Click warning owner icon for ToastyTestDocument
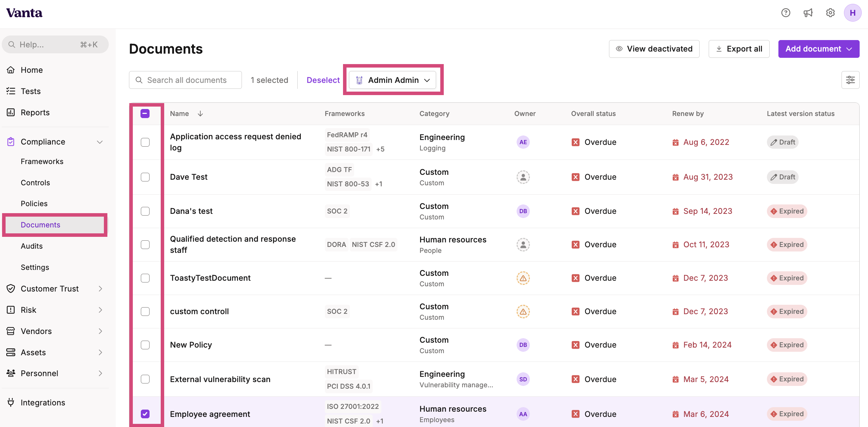 523,278
